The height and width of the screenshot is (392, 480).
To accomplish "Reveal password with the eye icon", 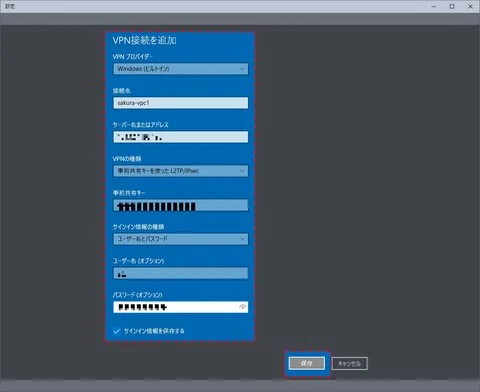I will pyautogui.click(x=242, y=307).
